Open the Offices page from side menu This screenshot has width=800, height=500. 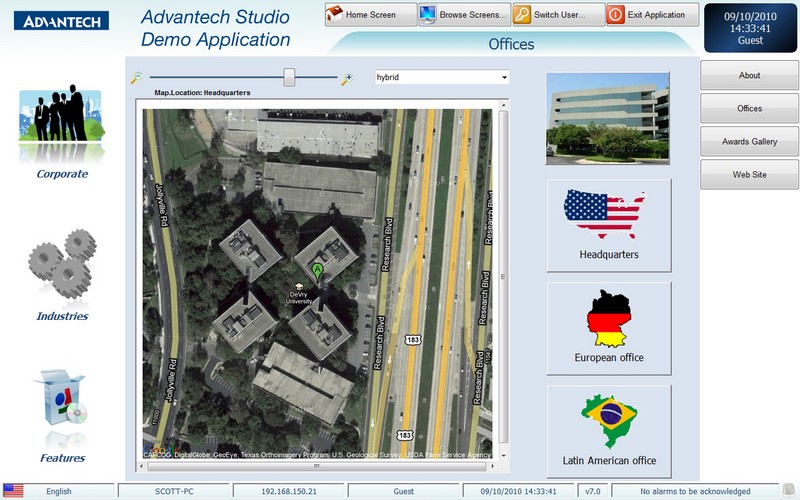(749, 108)
